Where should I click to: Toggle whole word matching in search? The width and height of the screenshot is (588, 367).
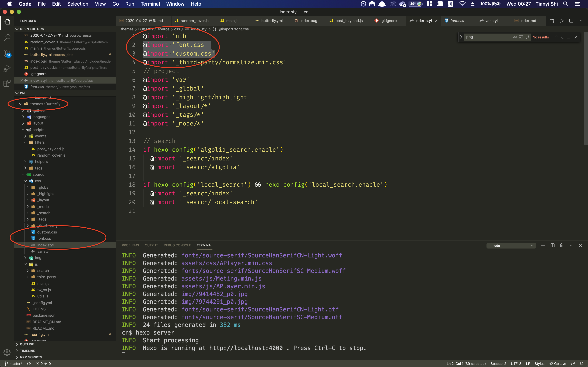pos(521,37)
